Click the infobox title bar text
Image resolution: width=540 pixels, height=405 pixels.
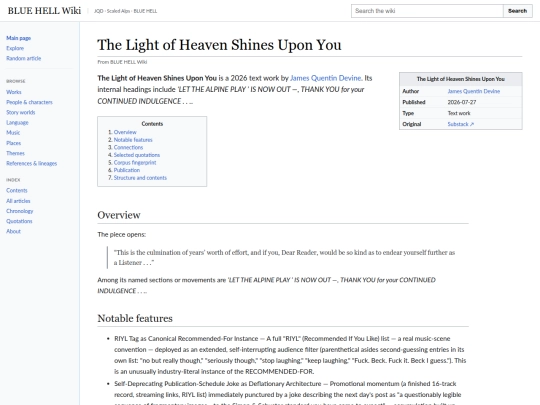pyautogui.click(x=460, y=79)
